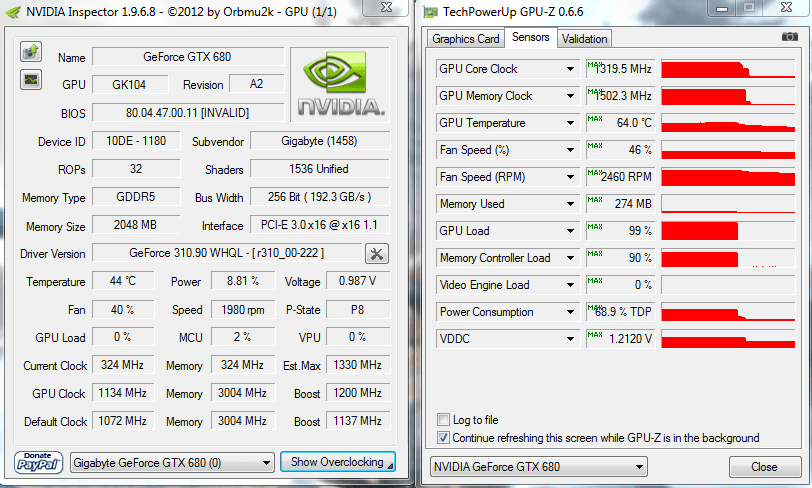This screenshot has width=812, height=488.
Task: Click the 0.987 V Voltage value
Action: coord(358,281)
